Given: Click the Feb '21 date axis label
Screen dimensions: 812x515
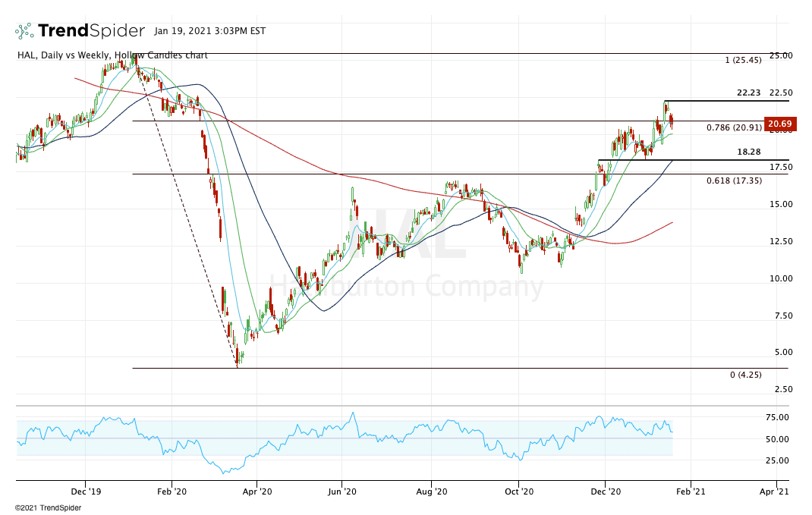Looking at the screenshot, I should pos(691,491).
